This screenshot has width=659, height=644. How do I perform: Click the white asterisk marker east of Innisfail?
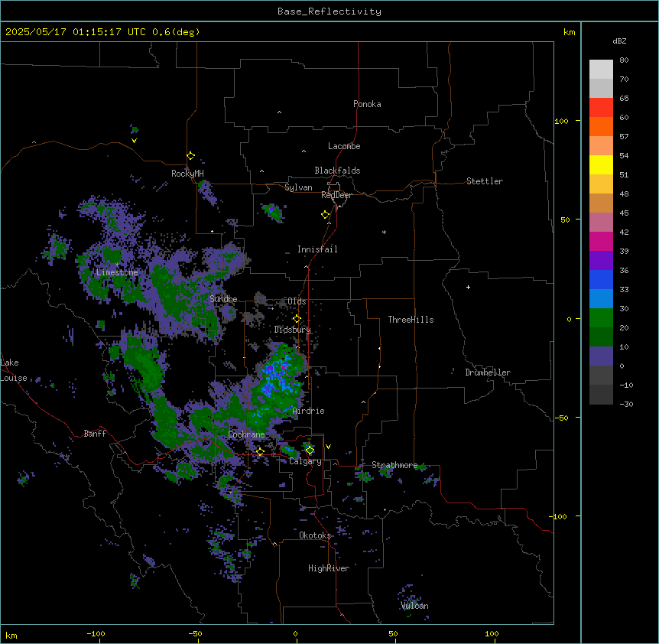(x=384, y=232)
